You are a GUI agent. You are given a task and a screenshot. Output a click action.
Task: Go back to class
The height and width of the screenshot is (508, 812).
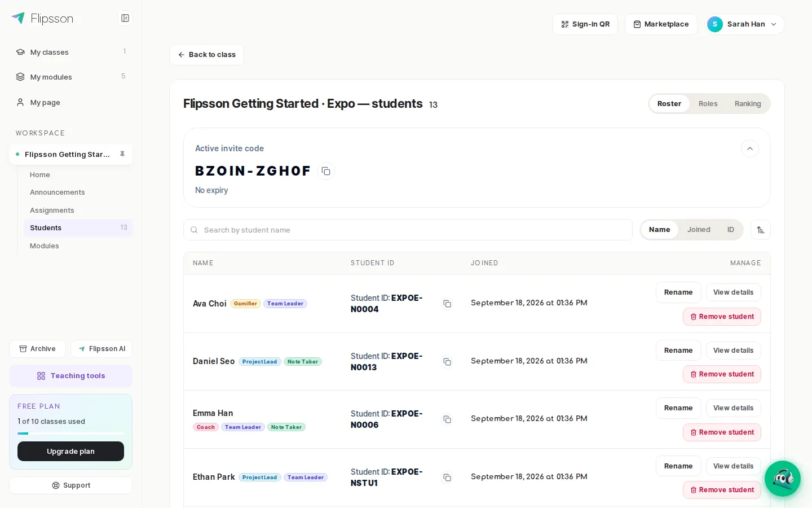pos(206,55)
